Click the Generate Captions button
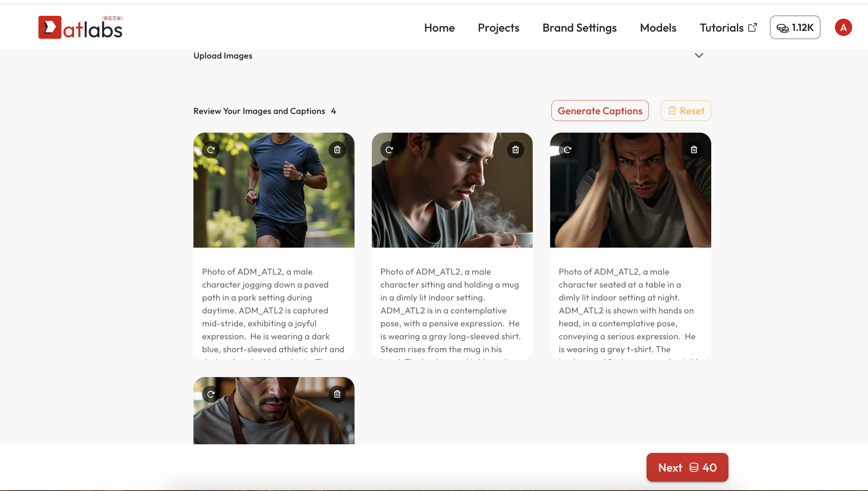Viewport: 868px width, 491px height. (600, 111)
